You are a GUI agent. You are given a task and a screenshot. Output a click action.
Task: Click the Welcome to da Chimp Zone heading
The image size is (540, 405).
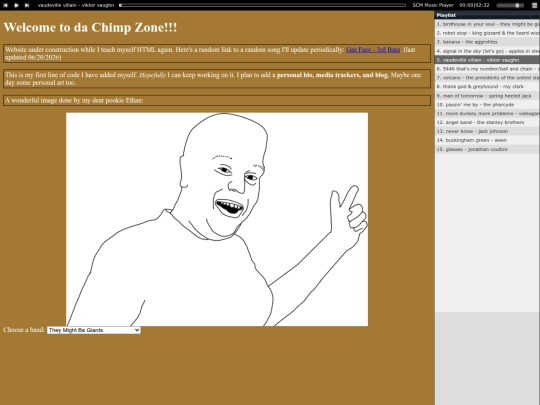coord(90,28)
